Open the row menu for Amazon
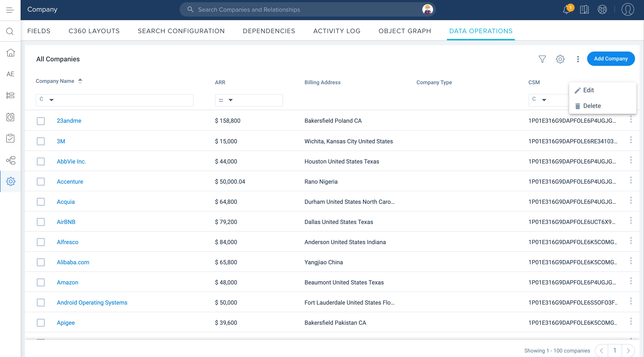Image resolution: width=644 pixels, height=357 pixels. point(631,281)
